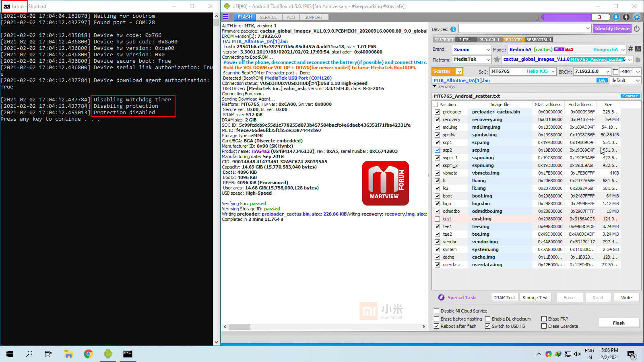Select the QUALCOMM platform tab
The height and width of the screenshot is (362, 644).
pos(489,40)
